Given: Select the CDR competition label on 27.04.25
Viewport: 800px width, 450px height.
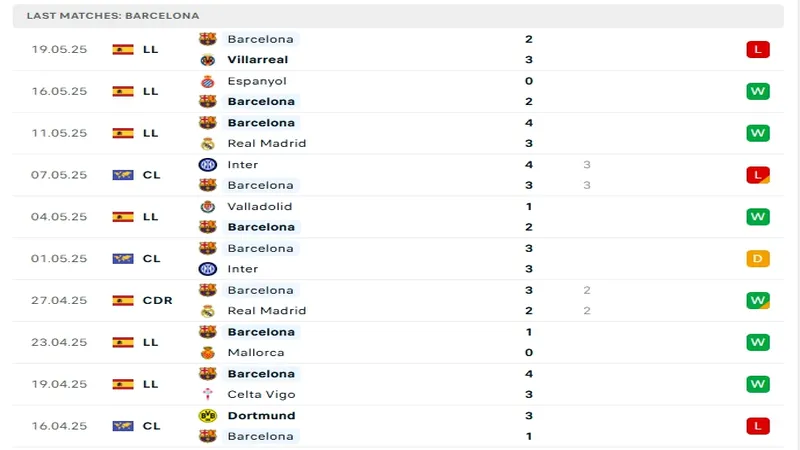Looking at the screenshot, I should coord(157,300).
